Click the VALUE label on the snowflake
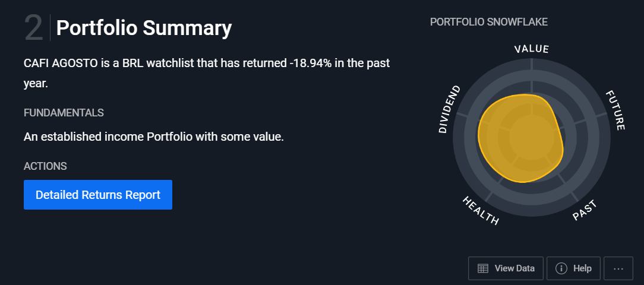Screen dimensions: 644x285 (532, 49)
